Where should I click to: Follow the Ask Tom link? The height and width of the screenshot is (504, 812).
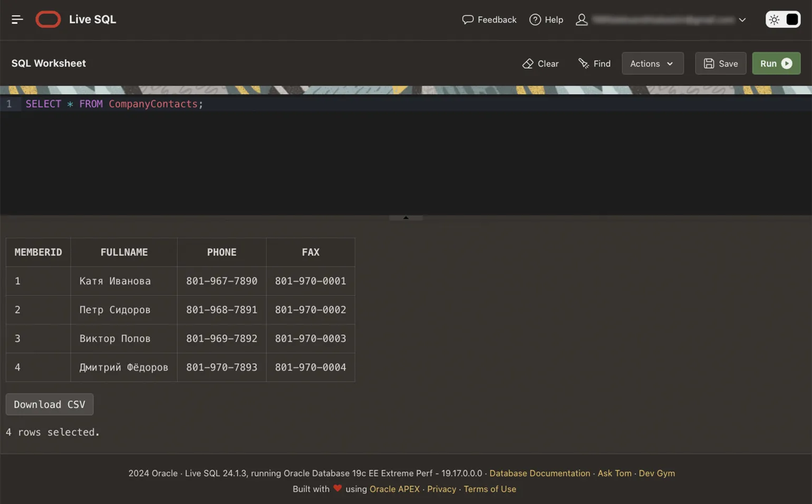614,473
